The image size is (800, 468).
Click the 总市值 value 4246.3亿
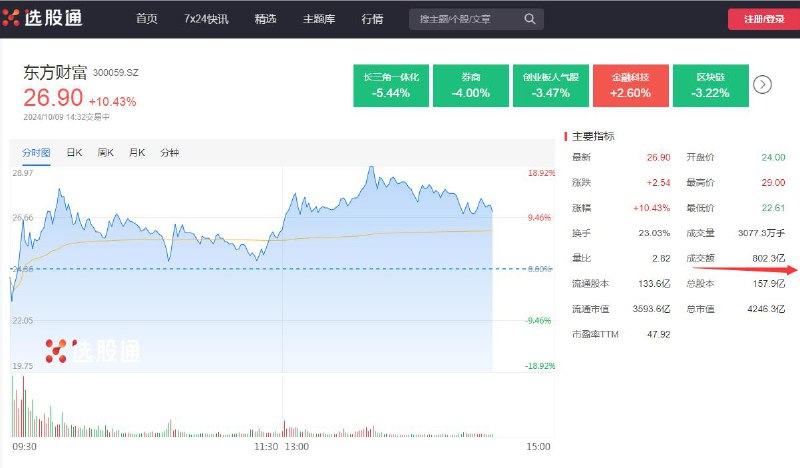766,309
